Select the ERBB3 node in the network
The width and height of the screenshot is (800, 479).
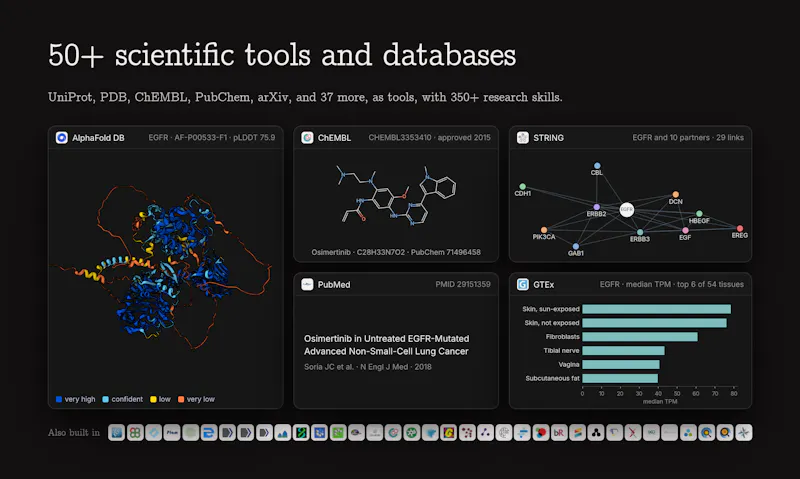(640, 232)
